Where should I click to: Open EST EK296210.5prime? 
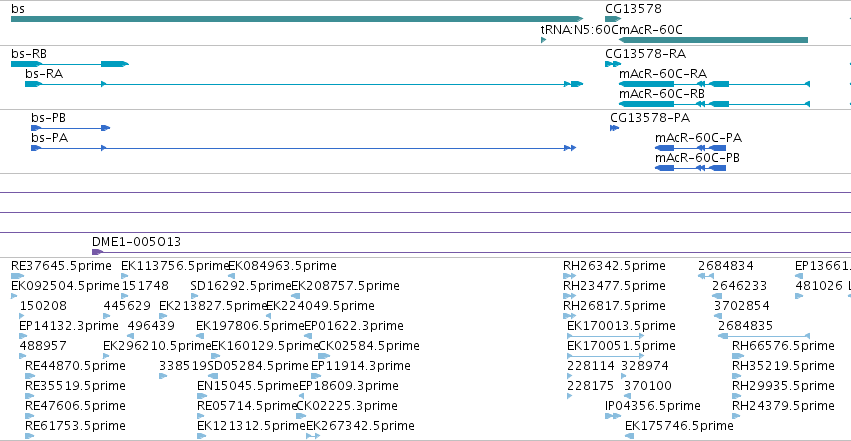point(157,346)
